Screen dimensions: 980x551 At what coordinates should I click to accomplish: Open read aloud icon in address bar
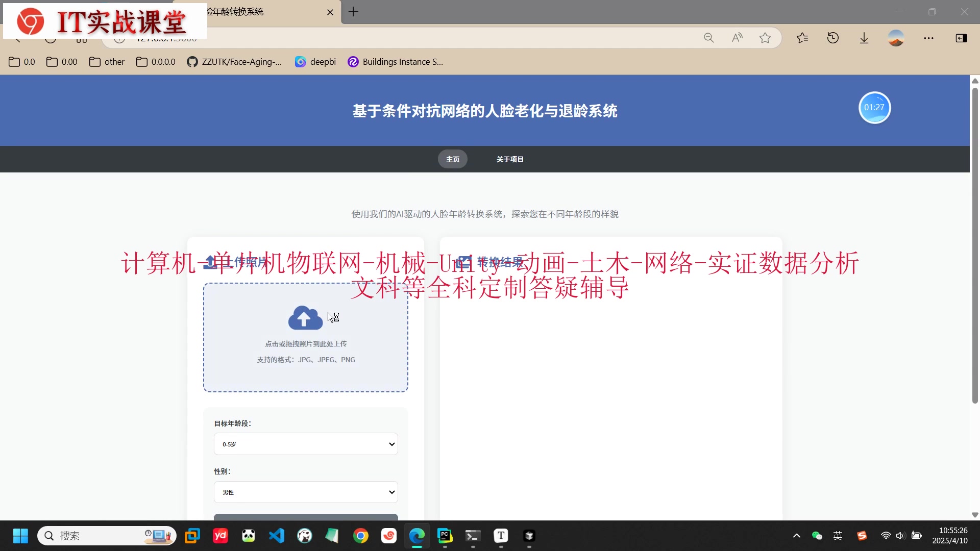click(x=737, y=38)
